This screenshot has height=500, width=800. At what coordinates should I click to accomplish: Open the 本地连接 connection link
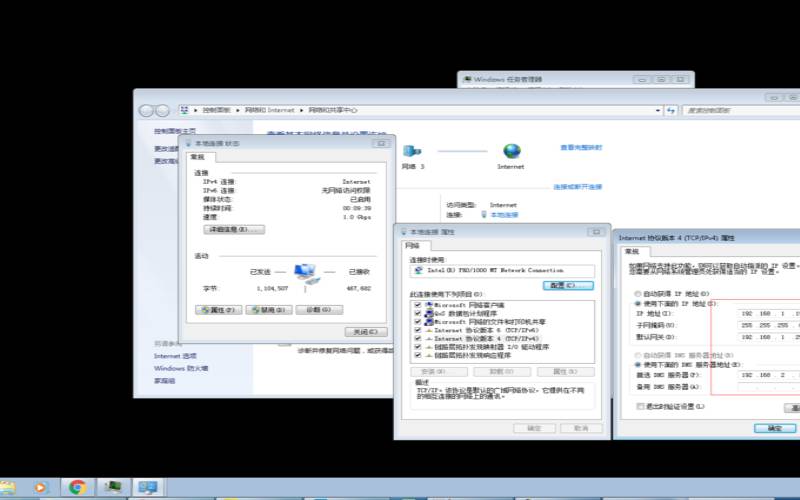504,215
